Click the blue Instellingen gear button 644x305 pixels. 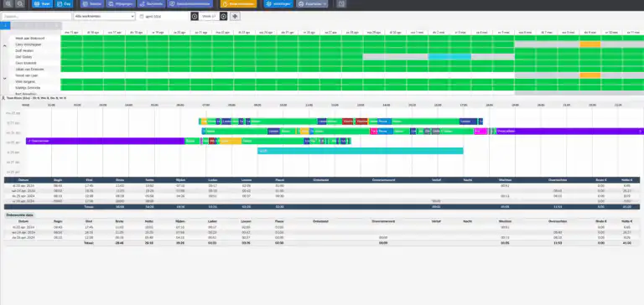[278, 4]
